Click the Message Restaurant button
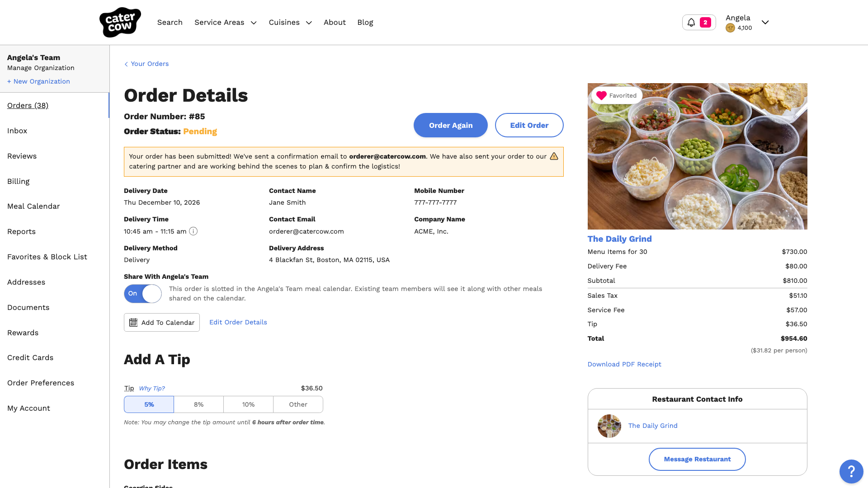 697,459
